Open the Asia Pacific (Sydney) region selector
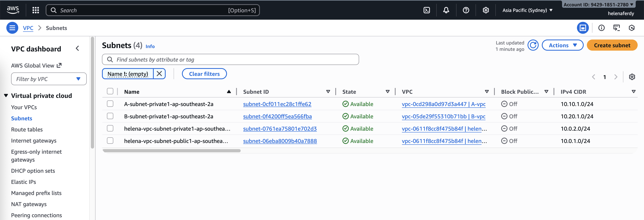 click(x=527, y=10)
